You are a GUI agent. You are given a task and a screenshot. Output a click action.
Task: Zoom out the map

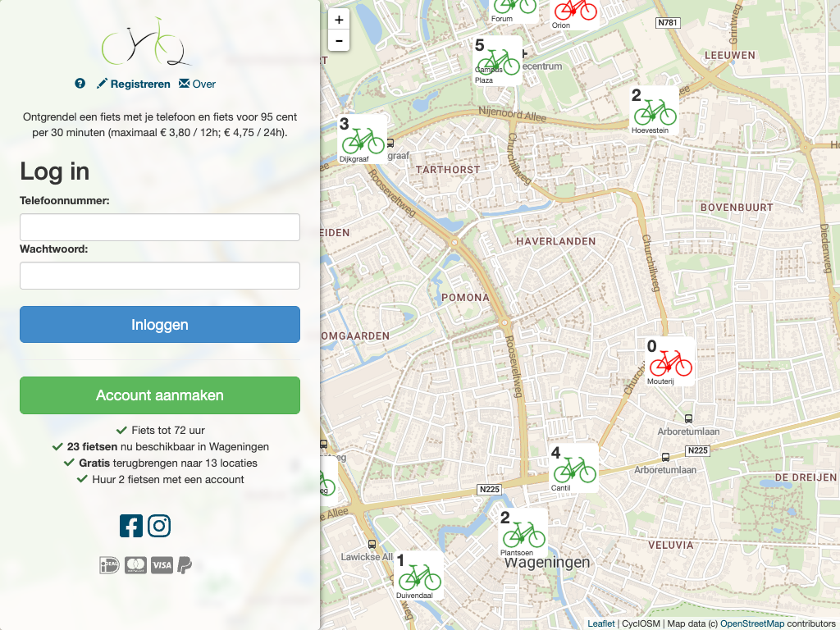pos(339,41)
